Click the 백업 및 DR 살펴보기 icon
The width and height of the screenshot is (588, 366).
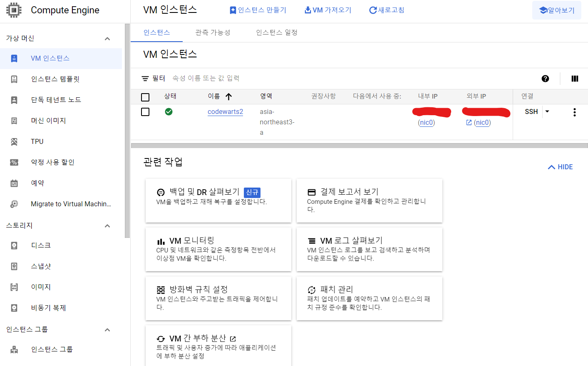pyautogui.click(x=161, y=192)
